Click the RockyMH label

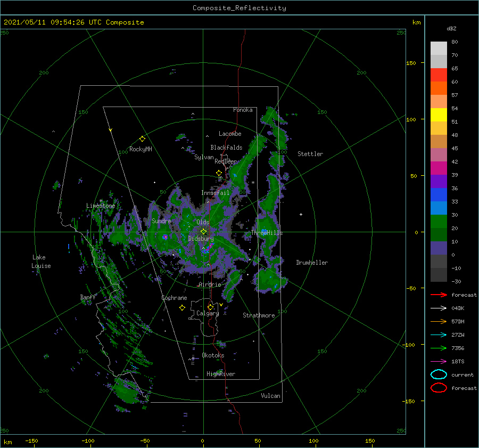tap(141, 149)
